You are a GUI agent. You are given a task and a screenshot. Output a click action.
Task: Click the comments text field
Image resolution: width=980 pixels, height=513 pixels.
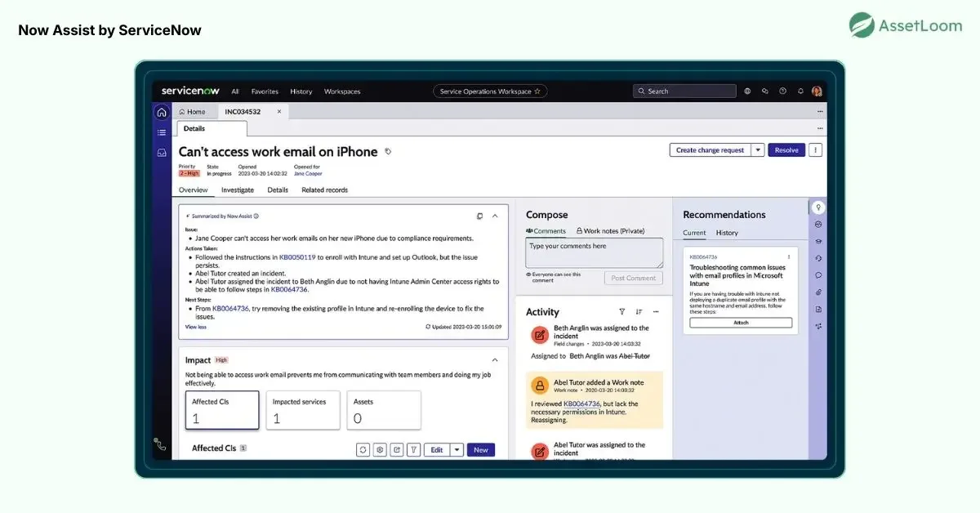(x=594, y=253)
